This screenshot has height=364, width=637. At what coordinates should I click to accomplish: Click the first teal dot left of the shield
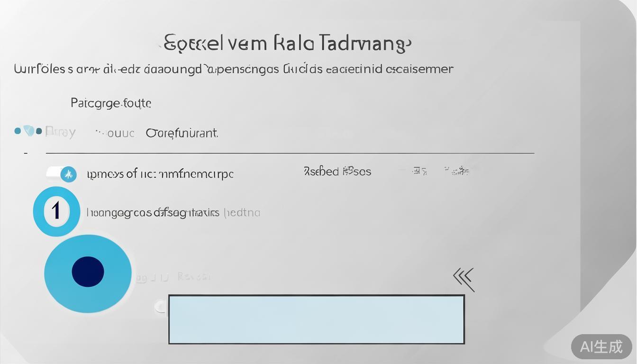point(18,131)
